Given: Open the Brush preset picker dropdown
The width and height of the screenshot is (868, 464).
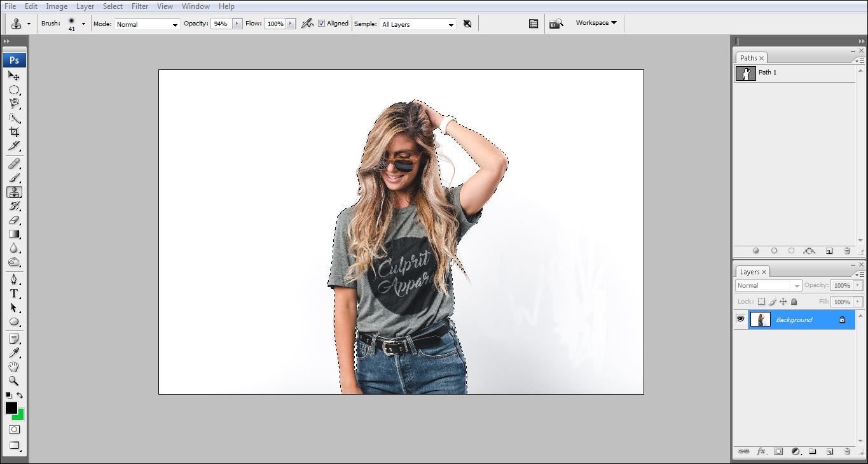Looking at the screenshot, I should click(83, 24).
